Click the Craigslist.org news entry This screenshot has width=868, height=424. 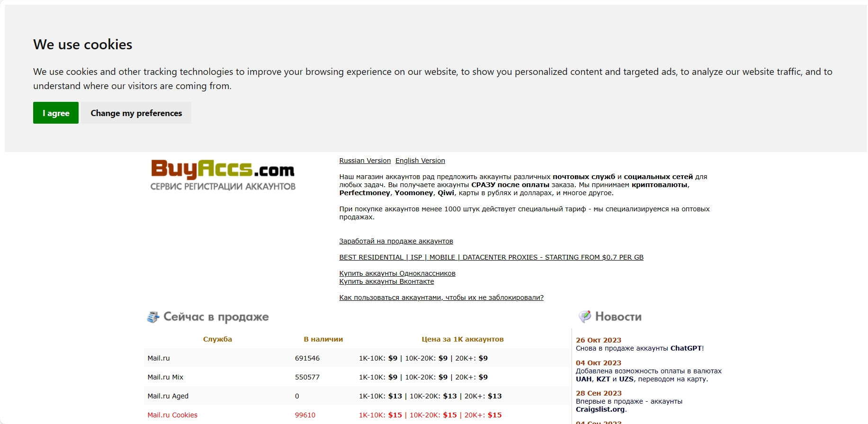pyautogui.click(x=629, y=405)
